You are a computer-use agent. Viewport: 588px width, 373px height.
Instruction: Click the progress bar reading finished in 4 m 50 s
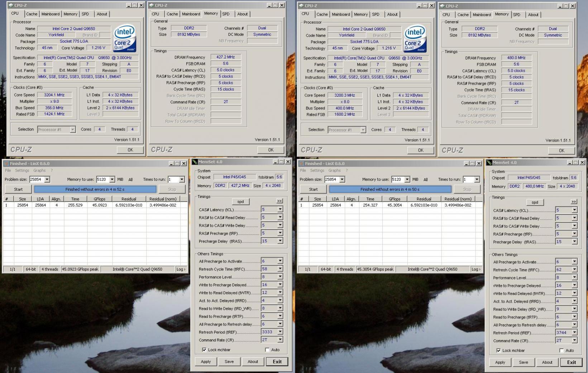[390, 189]
